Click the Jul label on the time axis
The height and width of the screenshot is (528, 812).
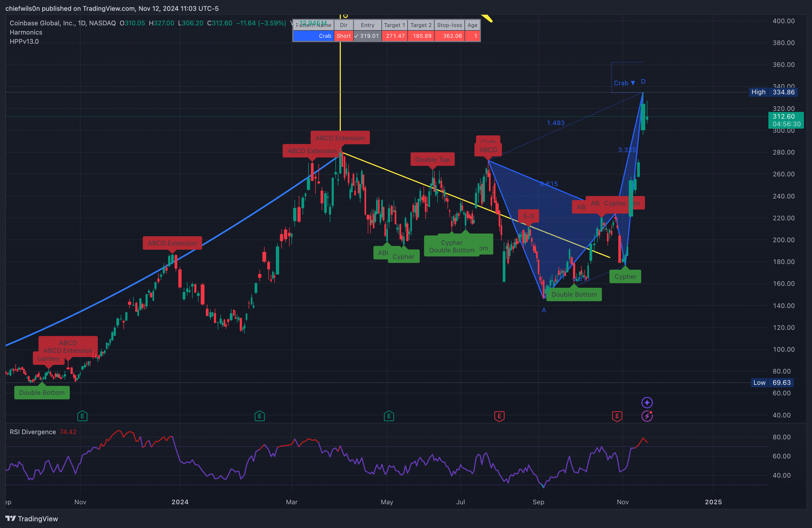click(x=461, y=502)
